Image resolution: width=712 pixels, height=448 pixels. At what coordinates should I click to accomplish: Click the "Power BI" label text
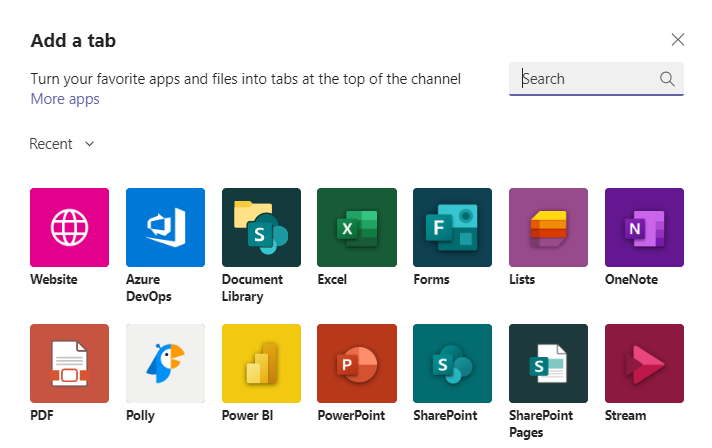point(247,415)
